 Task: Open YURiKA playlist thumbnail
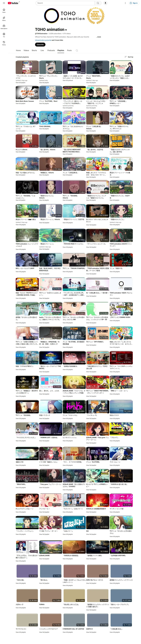point(51,595)
